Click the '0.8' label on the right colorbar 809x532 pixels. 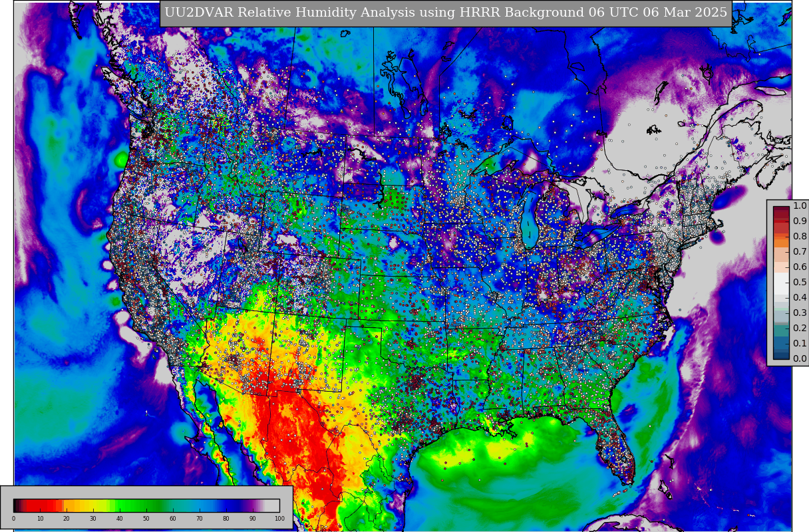[x=800, y=236]
